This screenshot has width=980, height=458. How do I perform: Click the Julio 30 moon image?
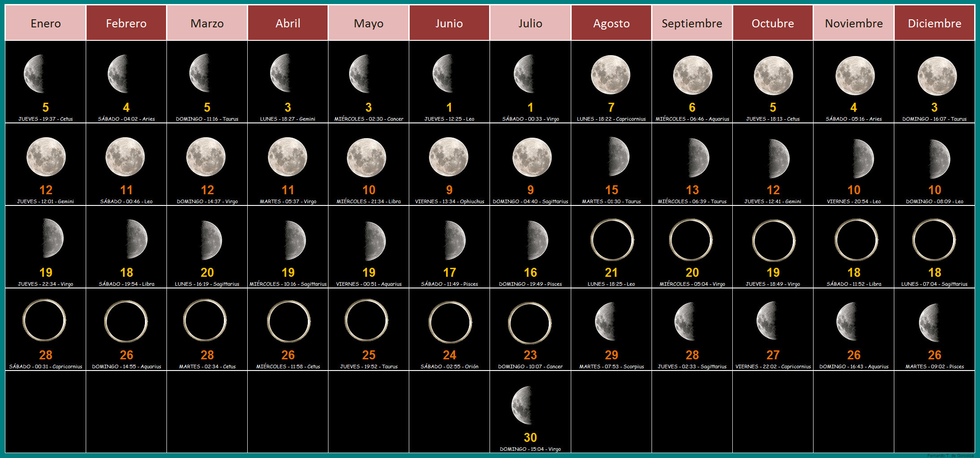coord(522,405)
